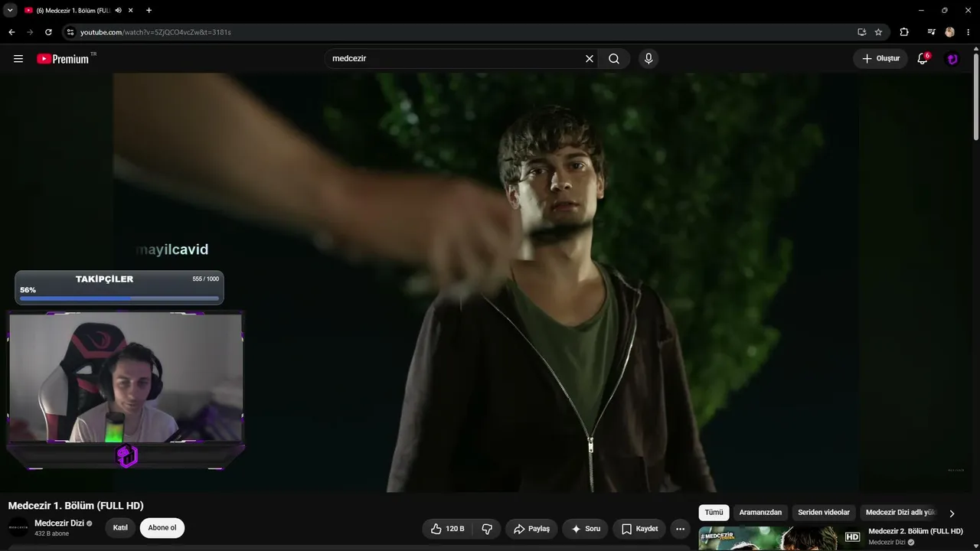This screenshot has width=980, height=551.
Task: Share the video with Paylaş
Action: point(531,529)
